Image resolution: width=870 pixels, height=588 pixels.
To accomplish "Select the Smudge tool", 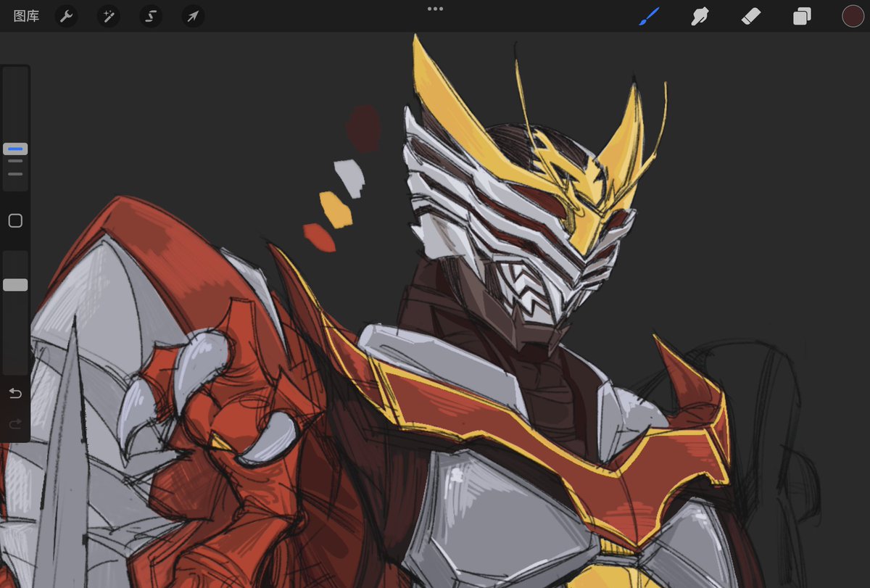I will pos(700,16).
